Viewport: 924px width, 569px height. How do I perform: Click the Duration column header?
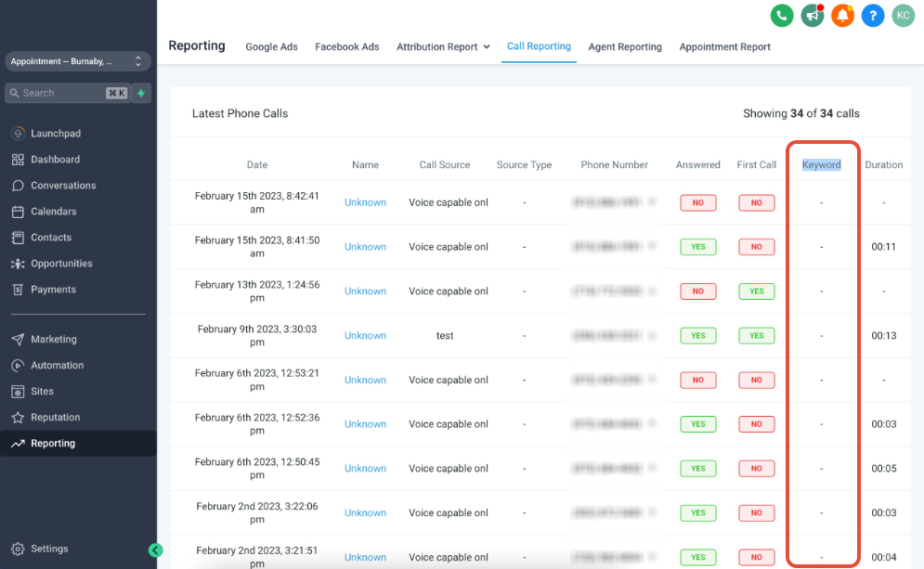[883, 165]
